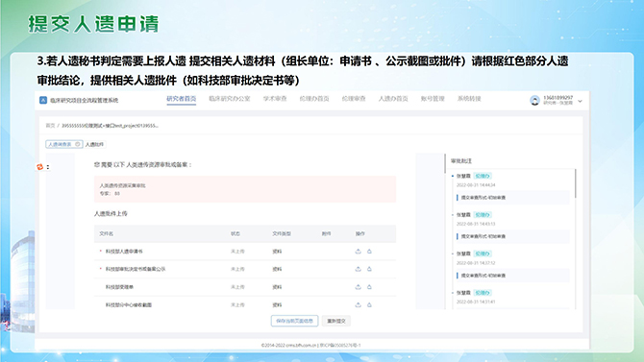Click the 文件名 column header
Screen dimensions: 644x362
tap(106, 233)
